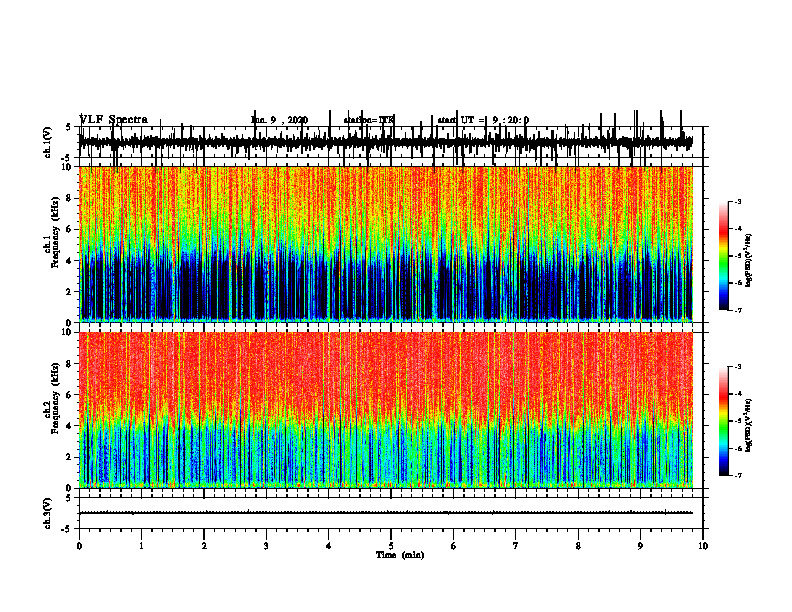Click the 'VLF Spectra' plot title

tap(114, 120)
